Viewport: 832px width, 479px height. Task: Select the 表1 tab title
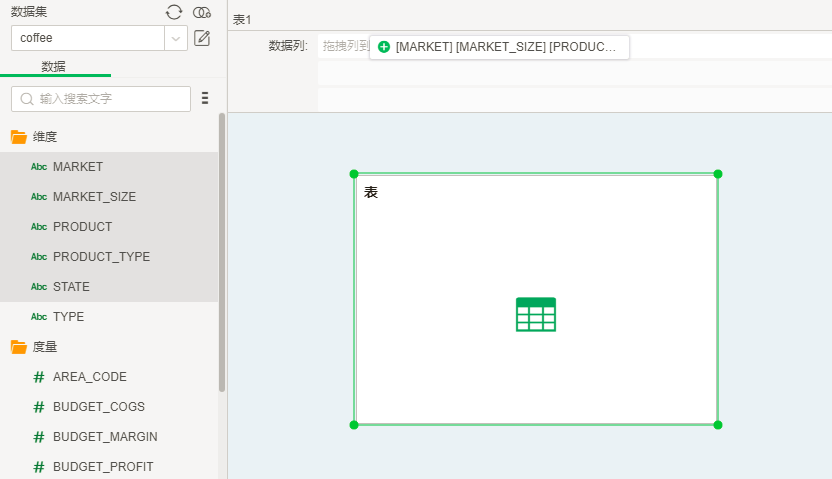coord(242,20)
